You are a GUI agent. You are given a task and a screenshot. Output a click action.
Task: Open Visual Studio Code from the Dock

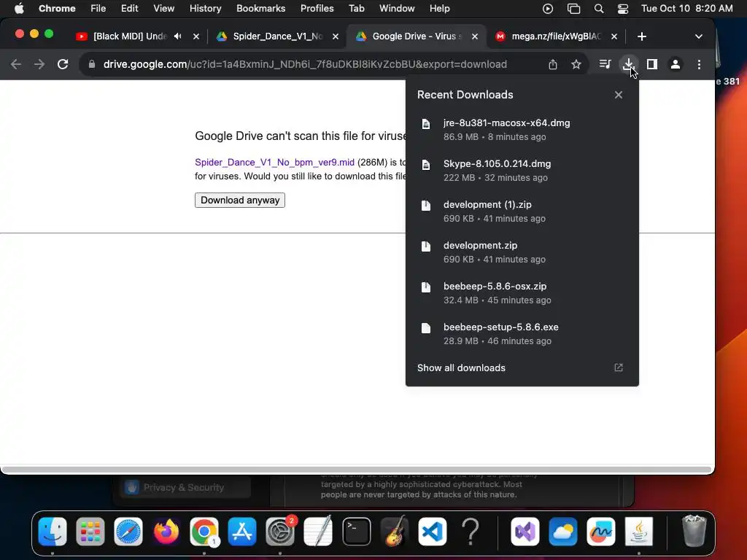(x=432, y=531)
